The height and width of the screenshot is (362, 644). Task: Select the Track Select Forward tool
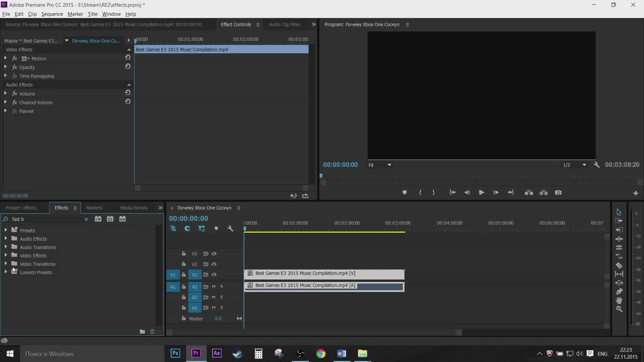click(619, 221)
